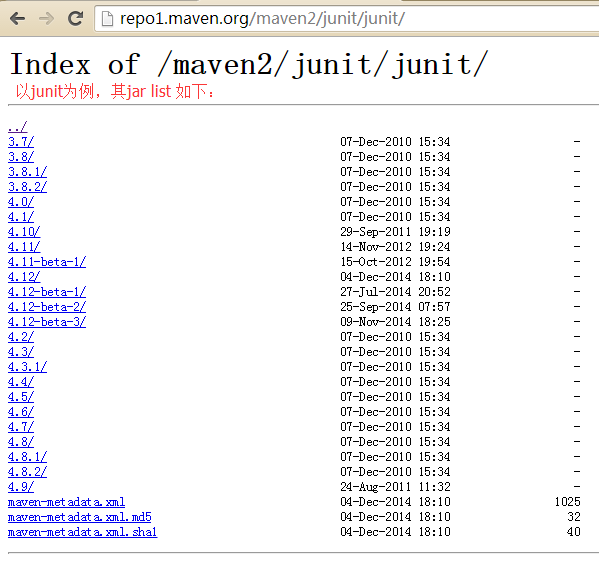Open the 4.5/ folder link

click(x=21, y=396)
